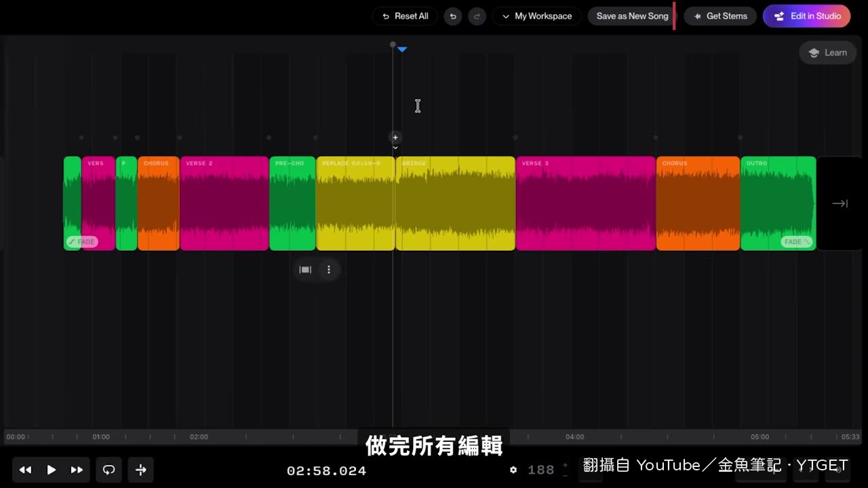Viewport: 868px width, 488px height.
Task: Redo the last undone edit
Action: [477, 16]
